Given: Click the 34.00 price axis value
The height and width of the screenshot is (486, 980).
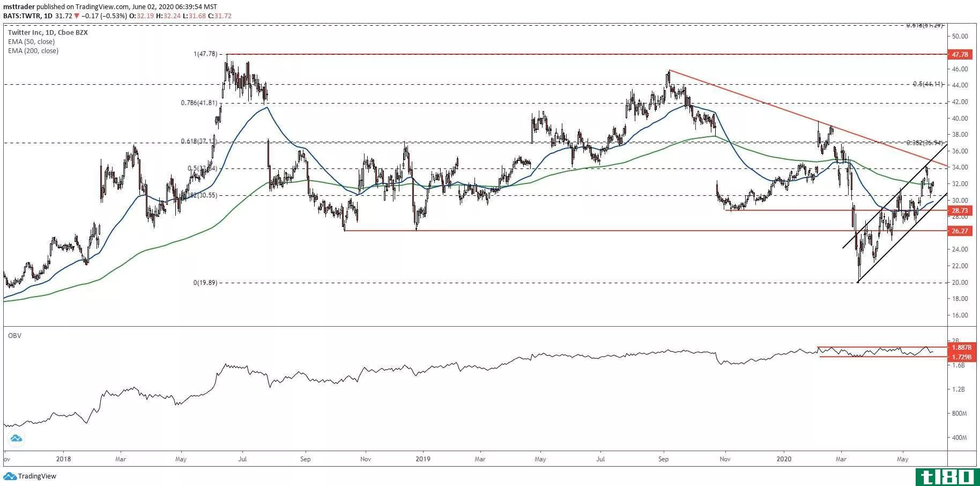Looking at the screenshot, I should coord(960,167).
